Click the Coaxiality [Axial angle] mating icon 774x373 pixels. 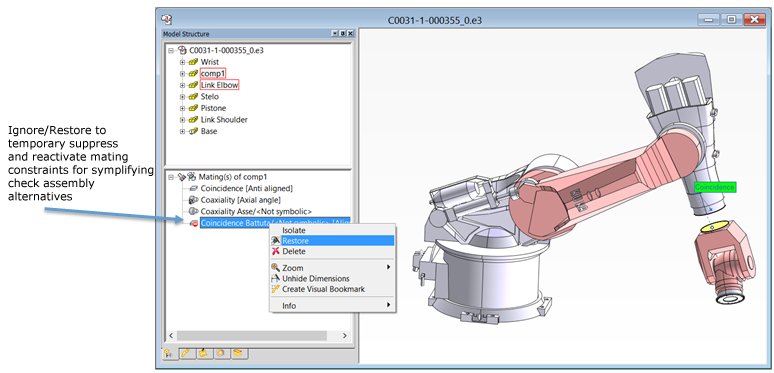(194, 200)
